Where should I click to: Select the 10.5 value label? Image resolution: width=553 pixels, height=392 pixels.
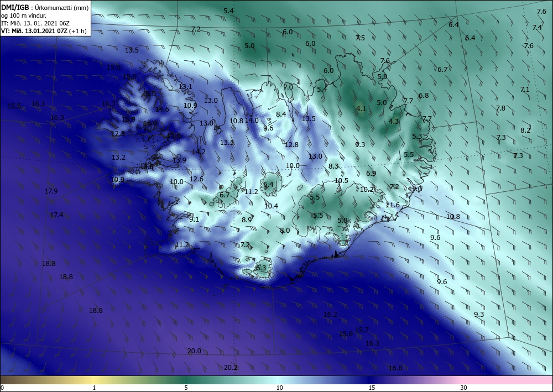[341, 181]
